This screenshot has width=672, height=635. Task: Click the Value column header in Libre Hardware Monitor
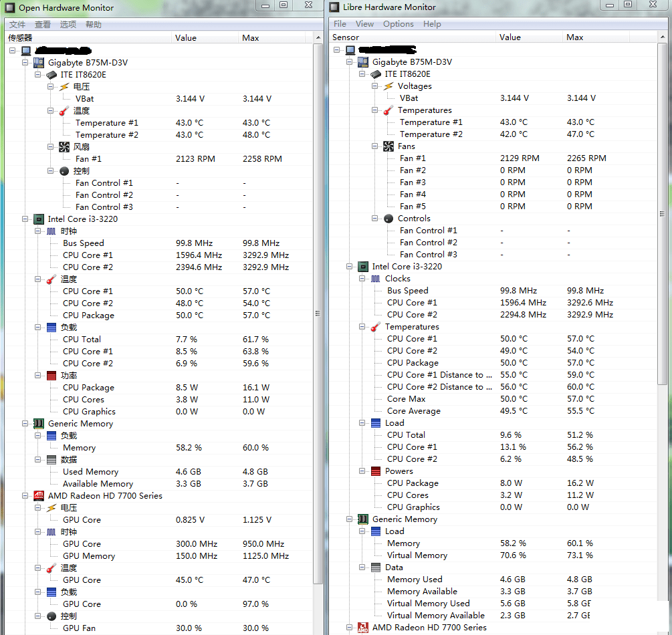point(530,37)
